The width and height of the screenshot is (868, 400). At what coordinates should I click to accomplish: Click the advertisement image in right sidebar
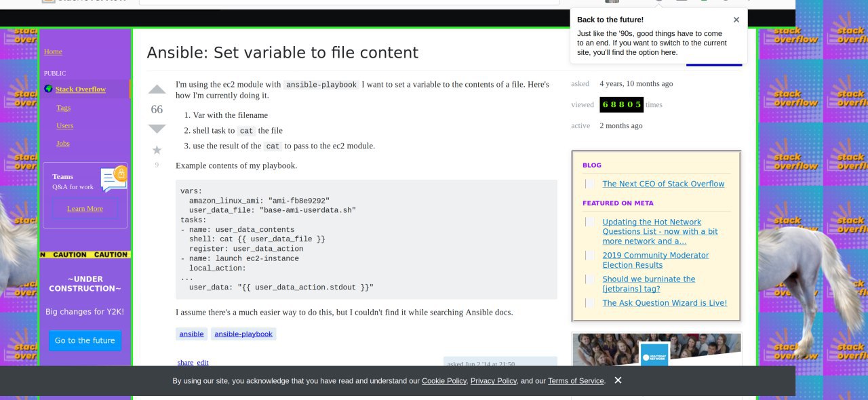click(x=656, y=349)
